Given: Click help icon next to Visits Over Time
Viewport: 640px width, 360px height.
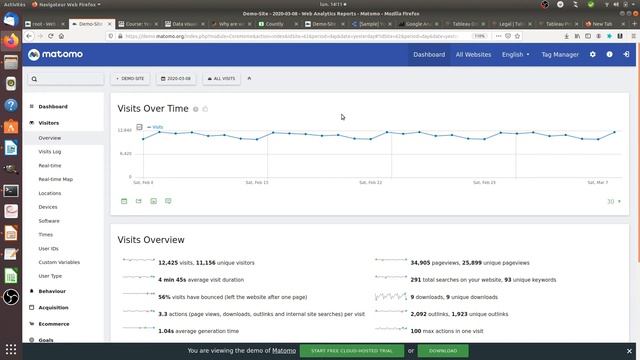Looking at the screenshot, I should click(196, 109).
